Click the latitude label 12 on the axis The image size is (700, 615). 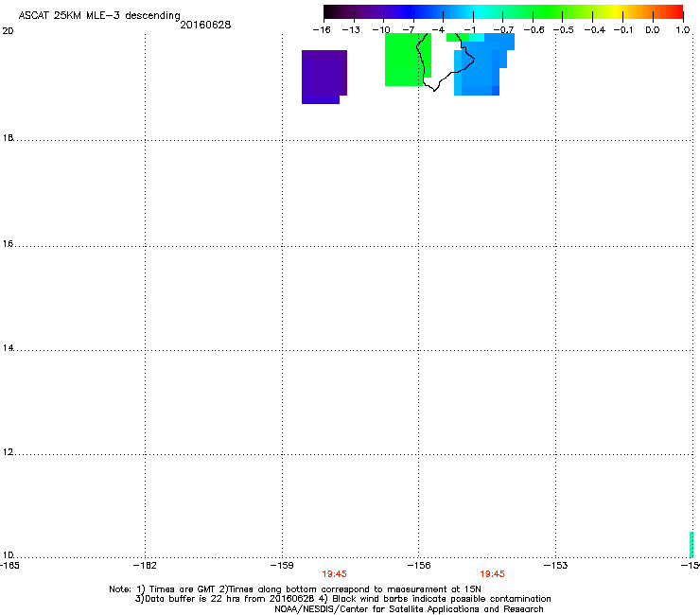point(8,452)
